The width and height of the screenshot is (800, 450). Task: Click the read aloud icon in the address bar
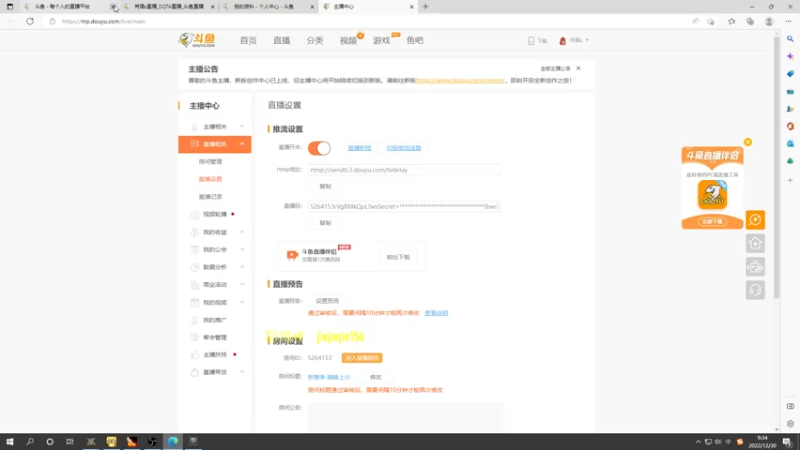pyautogui.click(x=695, y=21)
